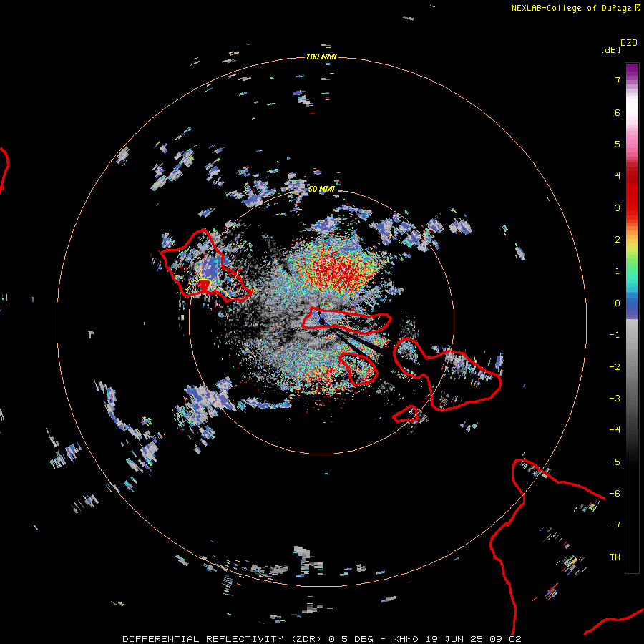
Task: Click the 50 NMI range ring label
Action: (x=321, y=189)
